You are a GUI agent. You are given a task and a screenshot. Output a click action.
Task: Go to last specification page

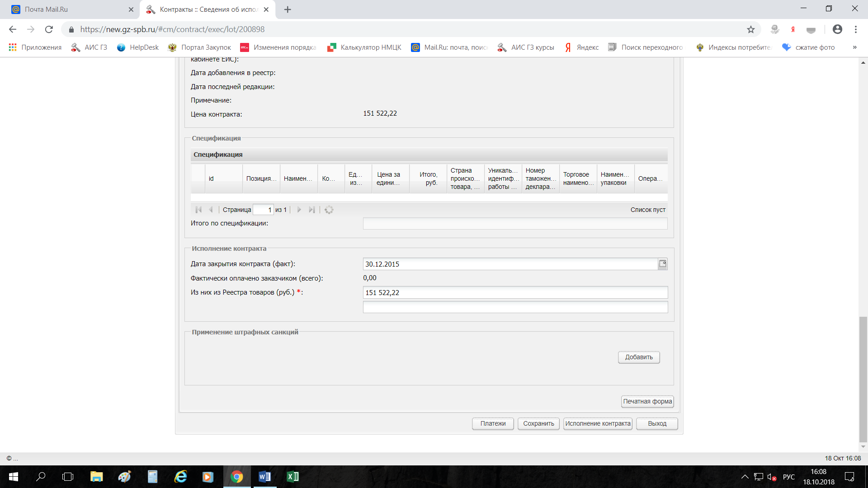(311, 210)
